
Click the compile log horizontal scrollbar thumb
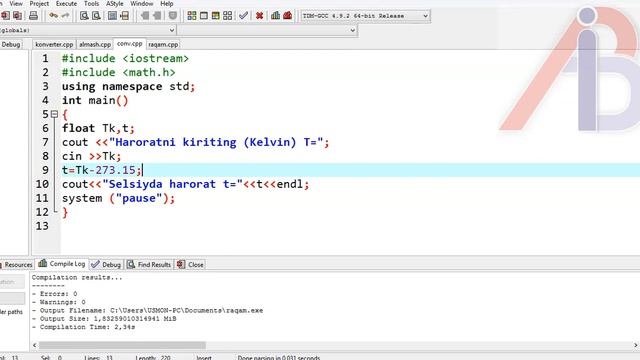click(122, 345)
